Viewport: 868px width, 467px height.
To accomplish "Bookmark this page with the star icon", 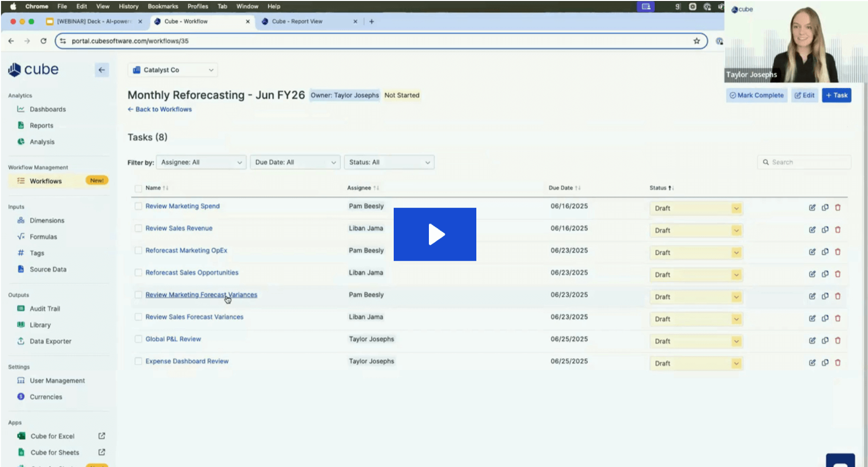I will tap(696, 41).
